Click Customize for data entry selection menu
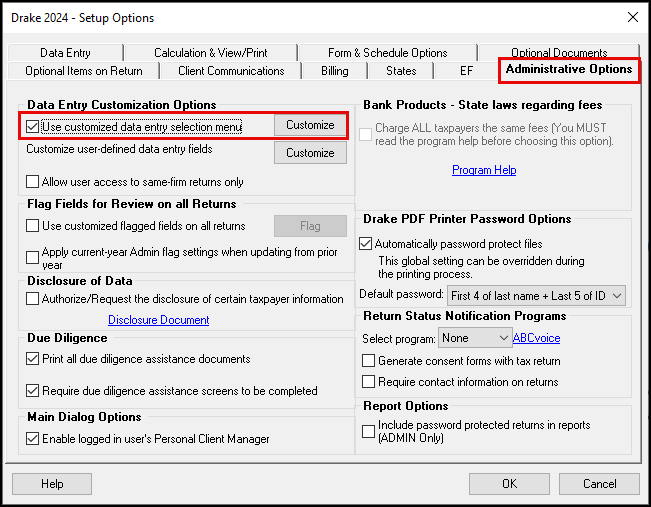Image resolution: width=651 pixels, height=507 pixels. (x=310, y=125)
